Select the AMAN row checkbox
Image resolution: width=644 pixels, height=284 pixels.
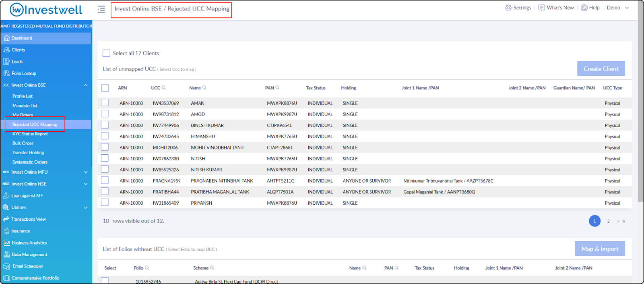click(x=105, y=103)
